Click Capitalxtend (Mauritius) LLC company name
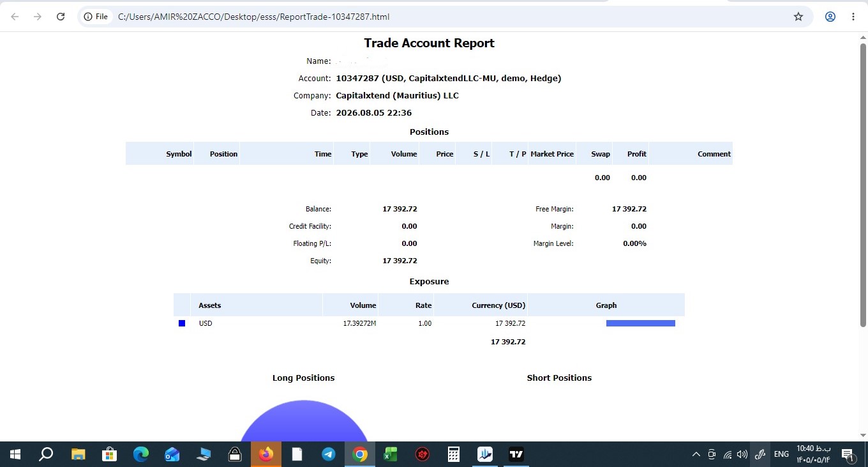 pyautogui.click(x=397, y=96)
